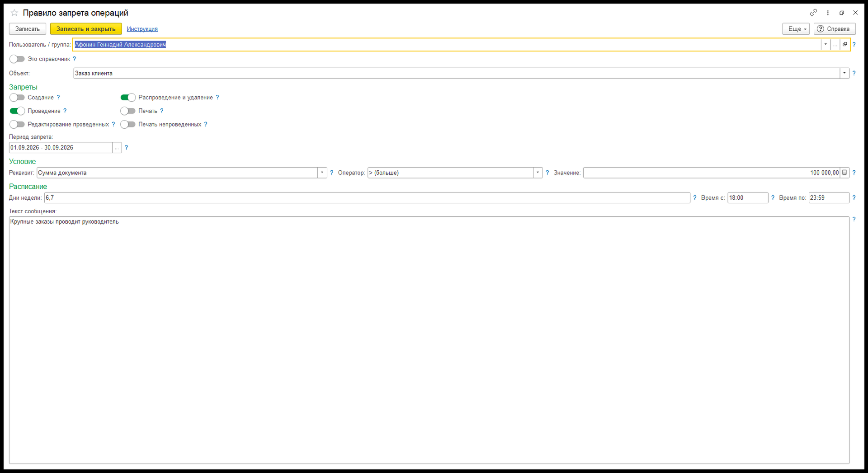The height and width of the screenshot is (473, 868).
Task: Expand the Реквизит dropdown list
Action: [322, 173]
